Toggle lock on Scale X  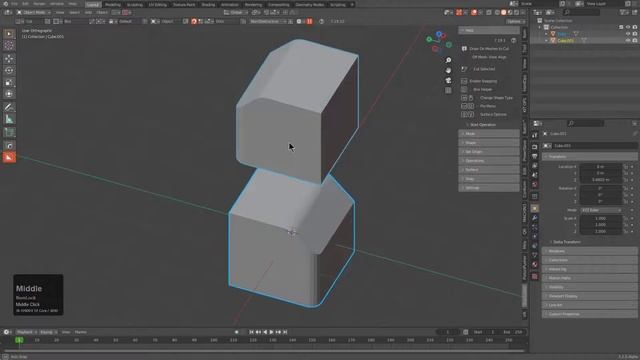click(625, 219)
